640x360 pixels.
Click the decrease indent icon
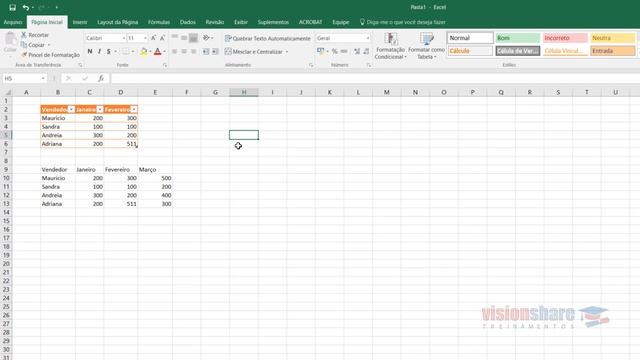point(206,51)
